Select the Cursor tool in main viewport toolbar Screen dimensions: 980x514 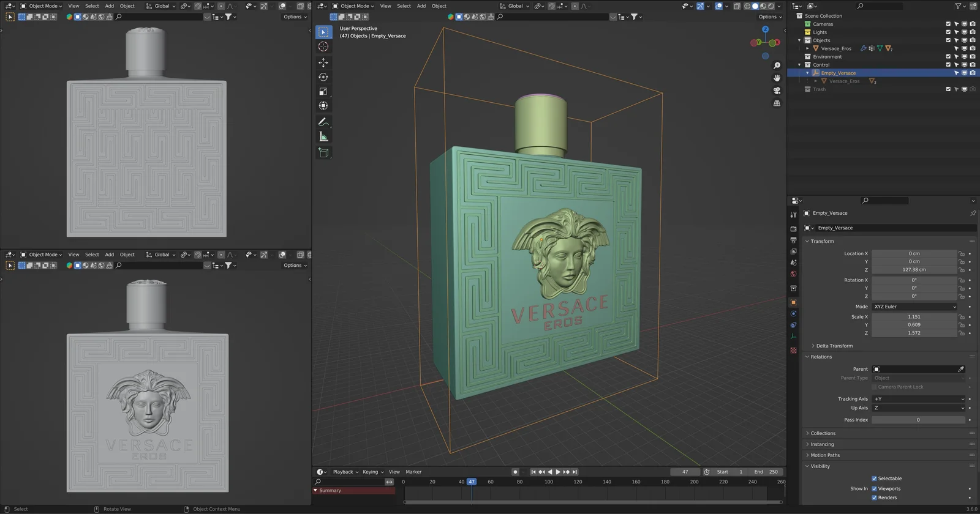tap(323, 47)
